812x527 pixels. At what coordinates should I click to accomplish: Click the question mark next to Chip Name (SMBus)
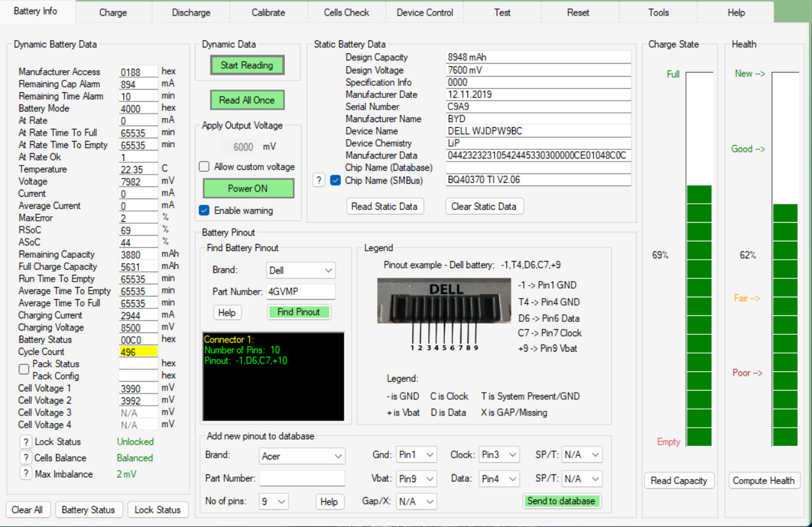point(319,180)
